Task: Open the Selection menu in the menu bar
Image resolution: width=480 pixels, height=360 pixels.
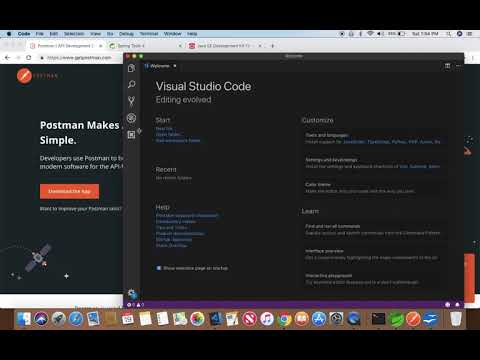Action: (x=74, y=34)
